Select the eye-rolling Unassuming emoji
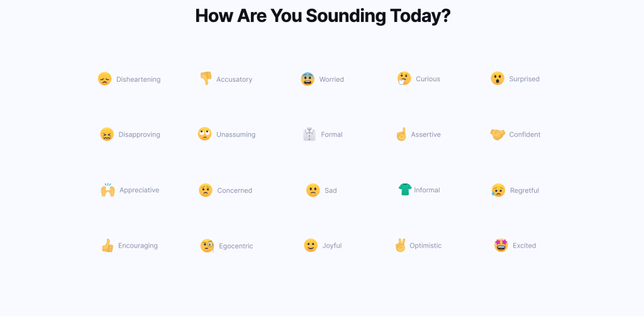Image resolution: width=644 pixels, height=318 pixels. pos(204,134)
